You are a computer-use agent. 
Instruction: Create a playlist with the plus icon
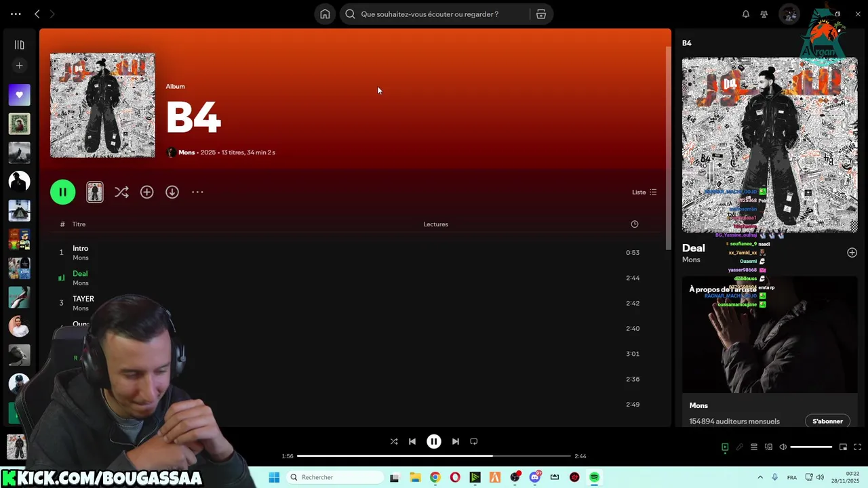19,66
